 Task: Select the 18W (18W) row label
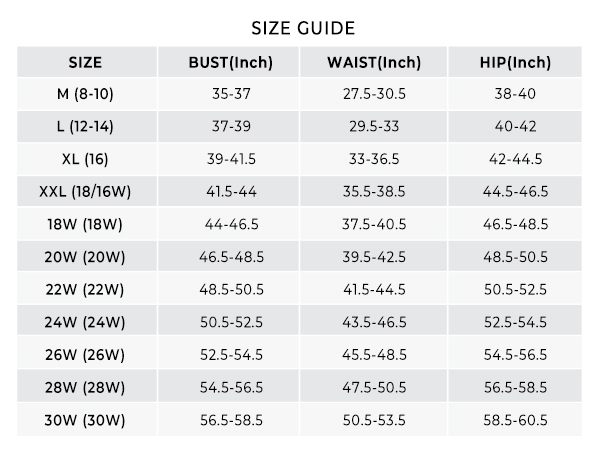(x=85, y=224)
